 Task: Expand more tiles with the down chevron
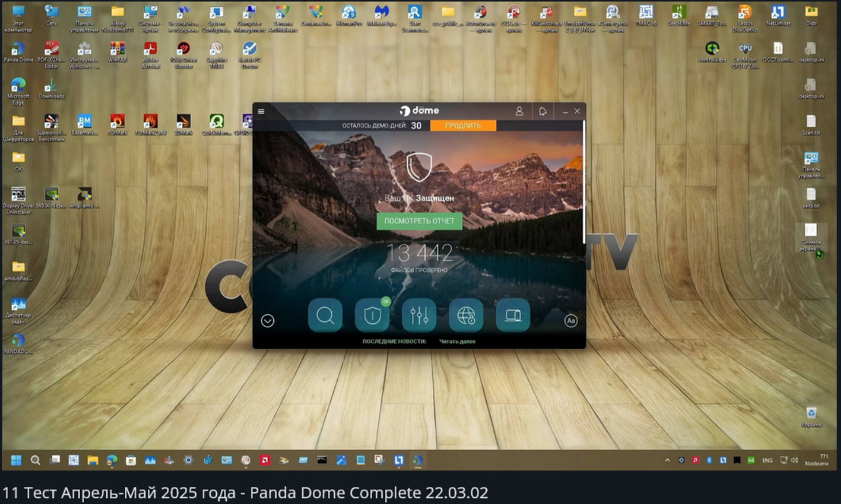pos(267,321)
